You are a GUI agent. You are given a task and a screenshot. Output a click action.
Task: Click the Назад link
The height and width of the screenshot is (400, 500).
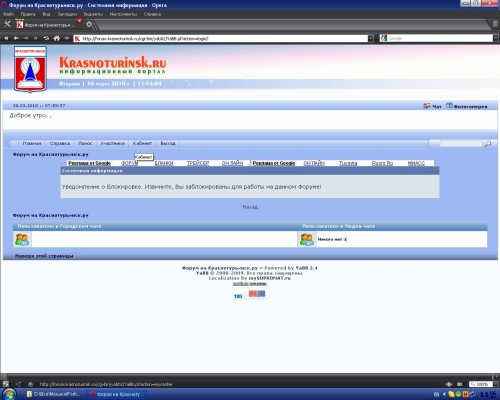250,207
